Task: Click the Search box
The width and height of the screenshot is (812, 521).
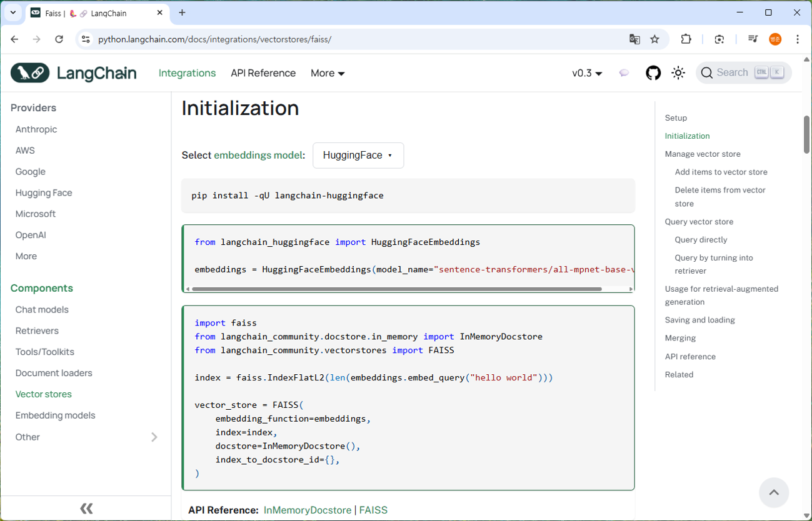Action: [743, 73]
